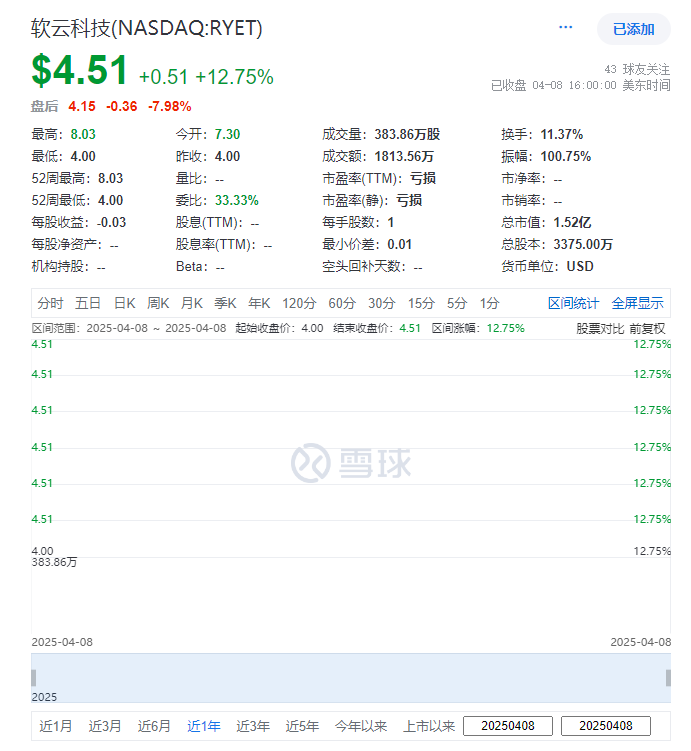
Task: Click the 换手 11.37% value
Action: point(562,135)
